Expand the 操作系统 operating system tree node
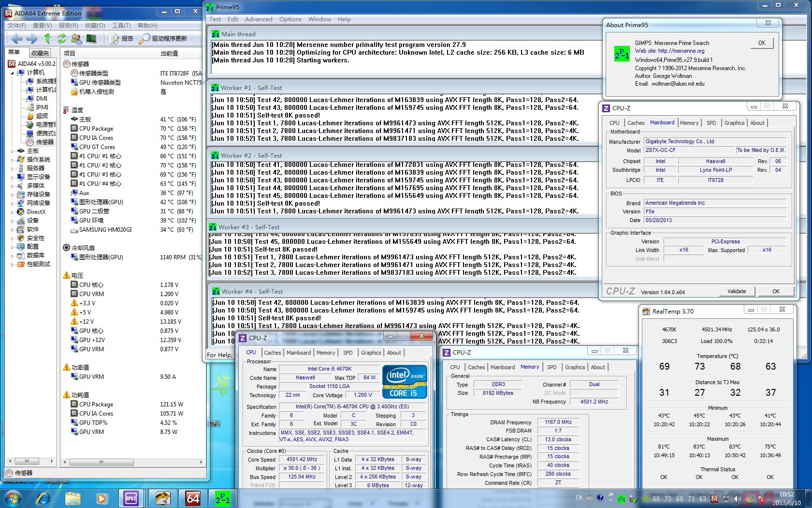 click(13, 160)
